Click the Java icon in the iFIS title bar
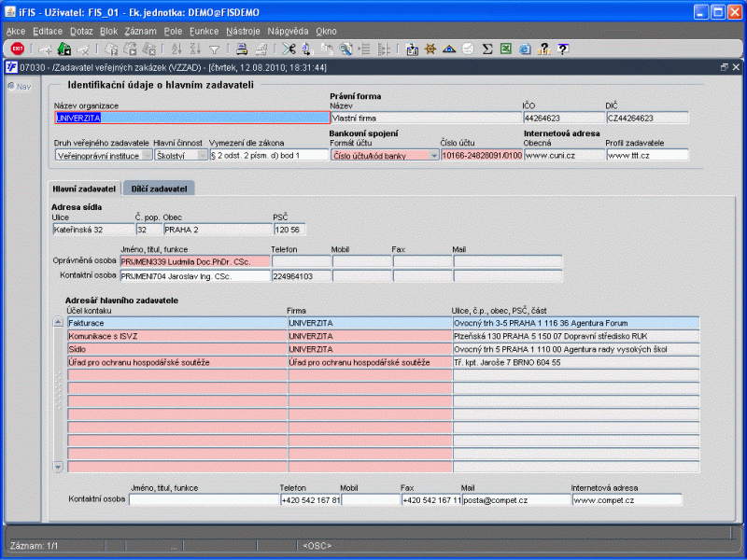 pyautogui.click(x=10, y=11)
